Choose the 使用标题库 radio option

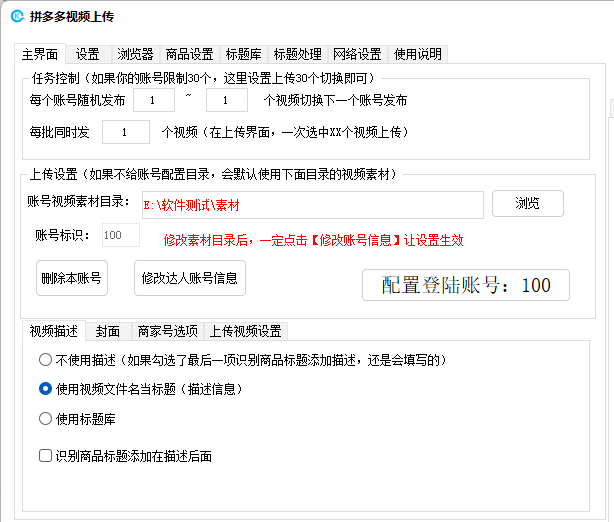click(77, 419)
